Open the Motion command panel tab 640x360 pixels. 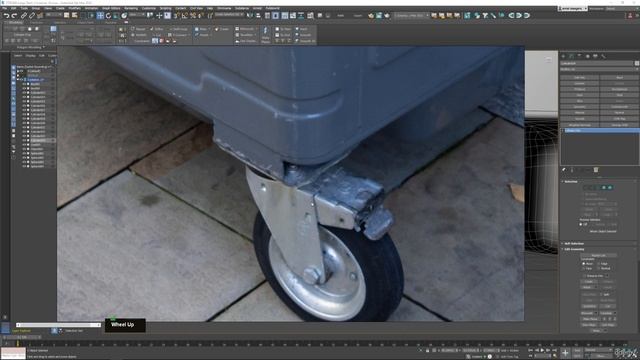[588, 56]
